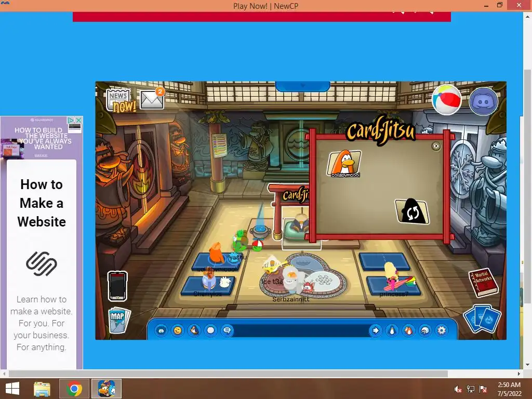This screenshot has width=532, height=399.
Task: Open the Card-Jitsu cards deck icon
Action: tap(482, 320)
